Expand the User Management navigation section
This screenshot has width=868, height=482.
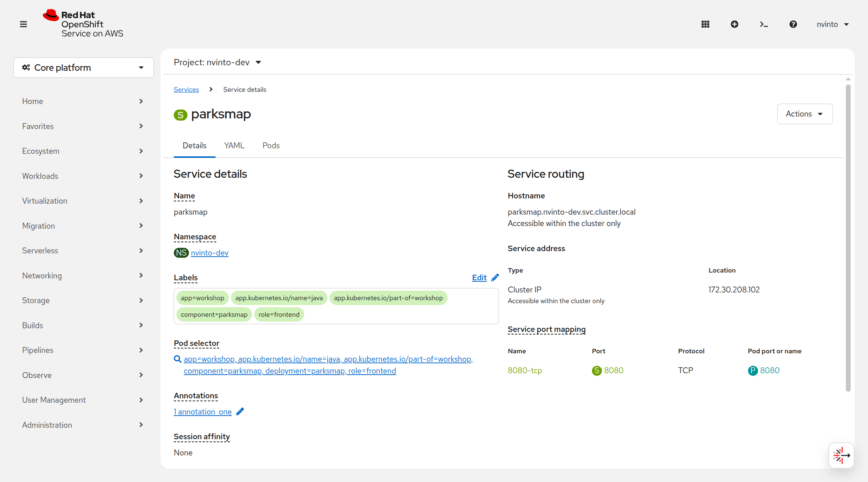click(x=83, y=400)
